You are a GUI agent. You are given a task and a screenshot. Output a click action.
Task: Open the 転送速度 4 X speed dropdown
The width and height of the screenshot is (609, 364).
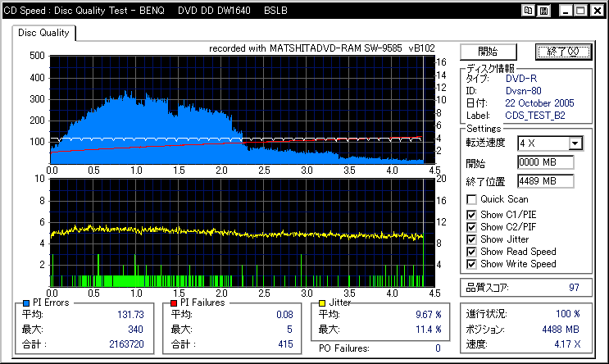tap(575, 143)
